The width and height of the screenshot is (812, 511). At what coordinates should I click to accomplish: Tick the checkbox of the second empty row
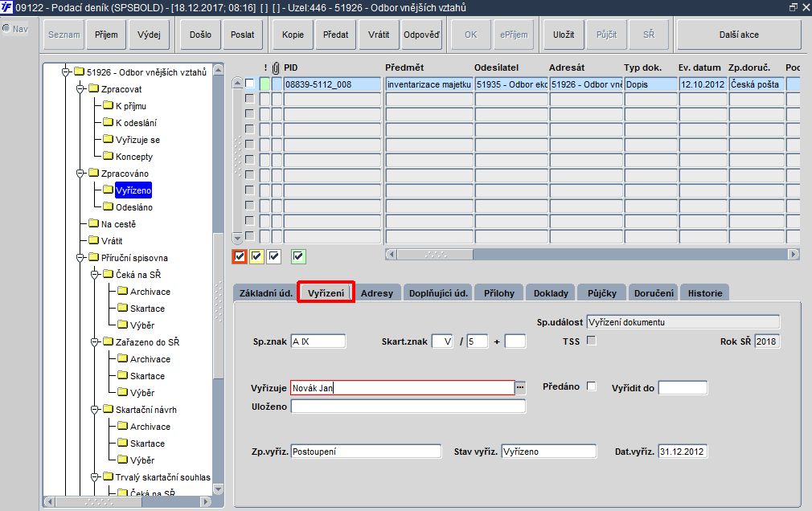[249, 113]
